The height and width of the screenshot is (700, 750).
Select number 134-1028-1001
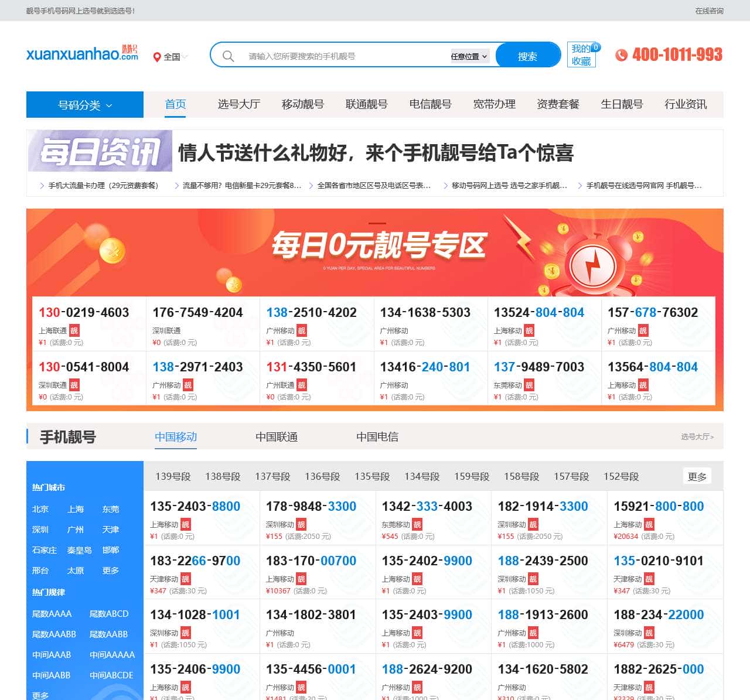pyautogui.click(x=195, y=614)
